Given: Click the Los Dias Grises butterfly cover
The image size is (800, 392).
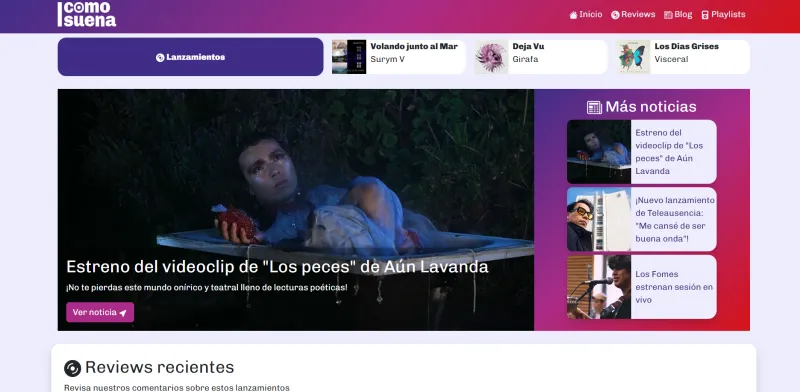Looking at the screenshot, I should pyautogui.click(x=633, y=57).
